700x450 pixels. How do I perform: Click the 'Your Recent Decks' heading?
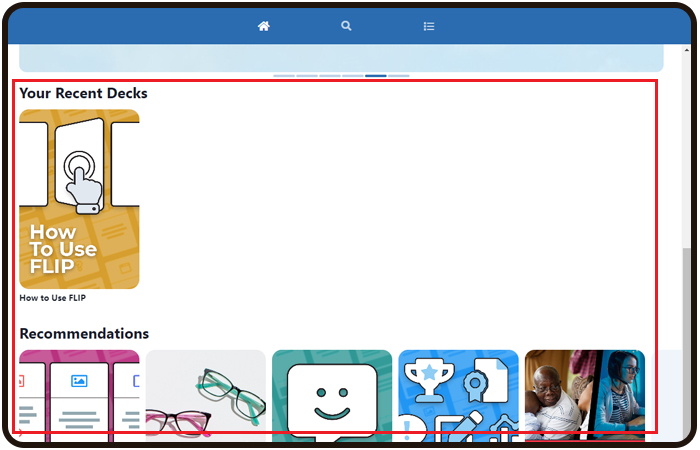83,93
